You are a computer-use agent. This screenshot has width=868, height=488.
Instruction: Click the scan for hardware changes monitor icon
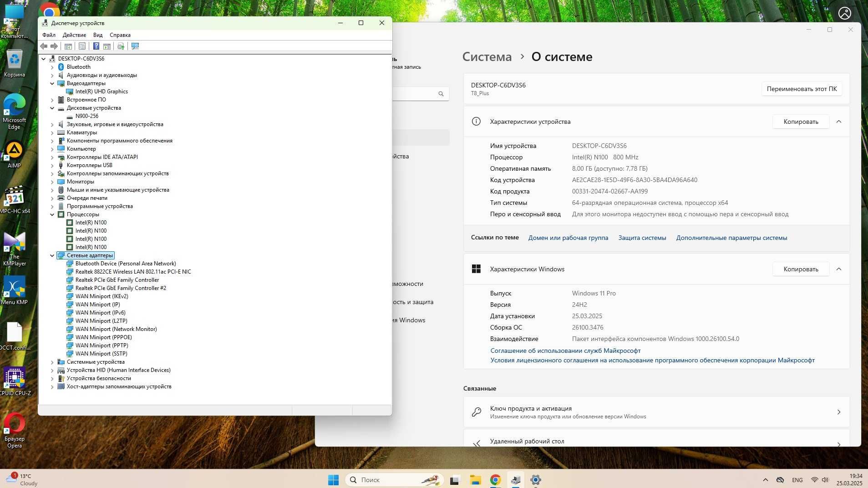click(x=135, y=46)
